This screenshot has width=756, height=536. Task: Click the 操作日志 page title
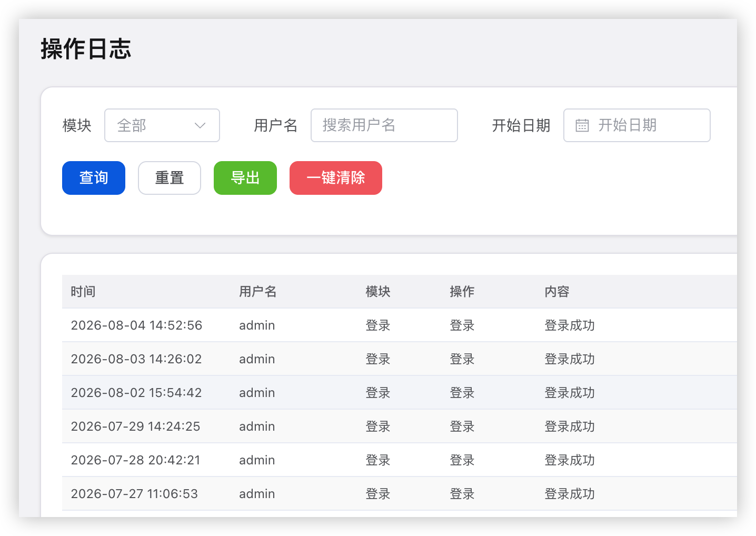(86, 49)
